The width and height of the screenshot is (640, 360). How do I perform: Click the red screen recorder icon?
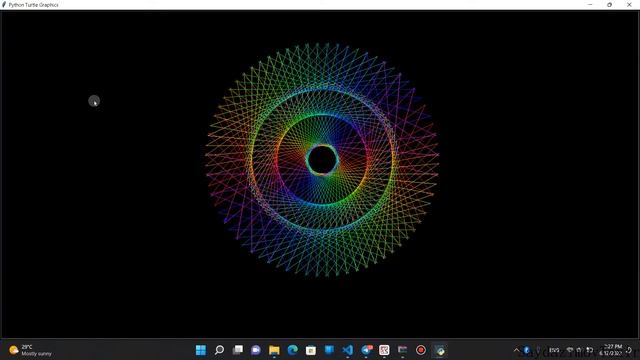pos(421,350)
